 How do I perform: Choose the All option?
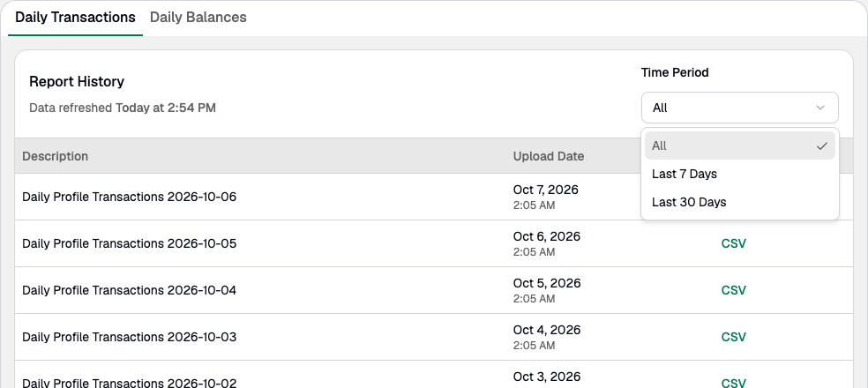point(739,145)
